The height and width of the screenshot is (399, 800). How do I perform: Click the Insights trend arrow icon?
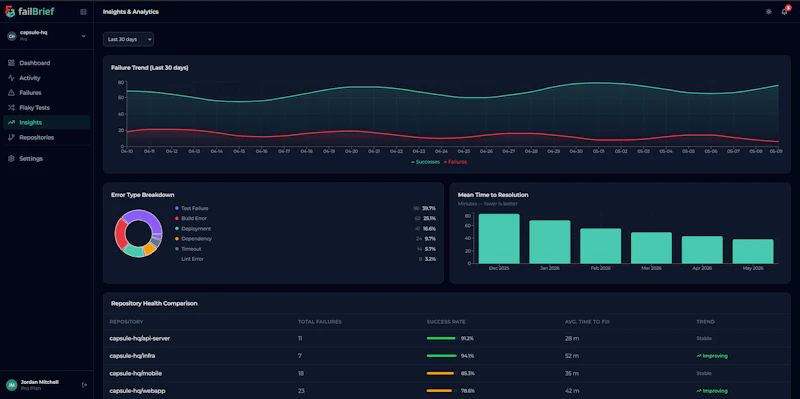pos(11,122)
